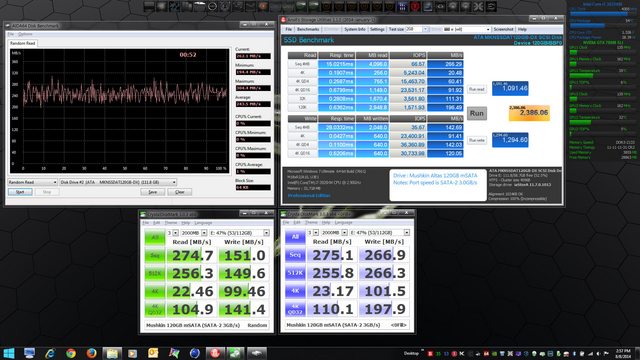This screenshot has width=640, height=360.
Task: Open Google Chrome from the taskbar
Action: [x=71, y=353]
